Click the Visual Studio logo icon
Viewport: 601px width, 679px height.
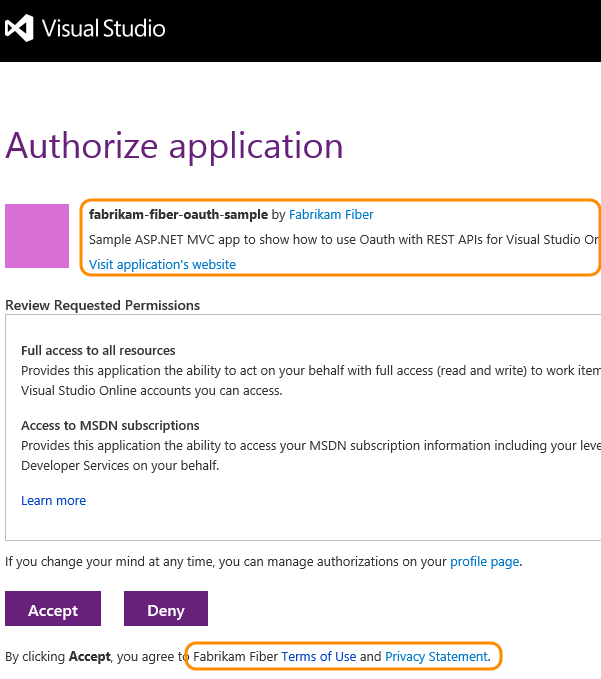(x=19, y=28)
